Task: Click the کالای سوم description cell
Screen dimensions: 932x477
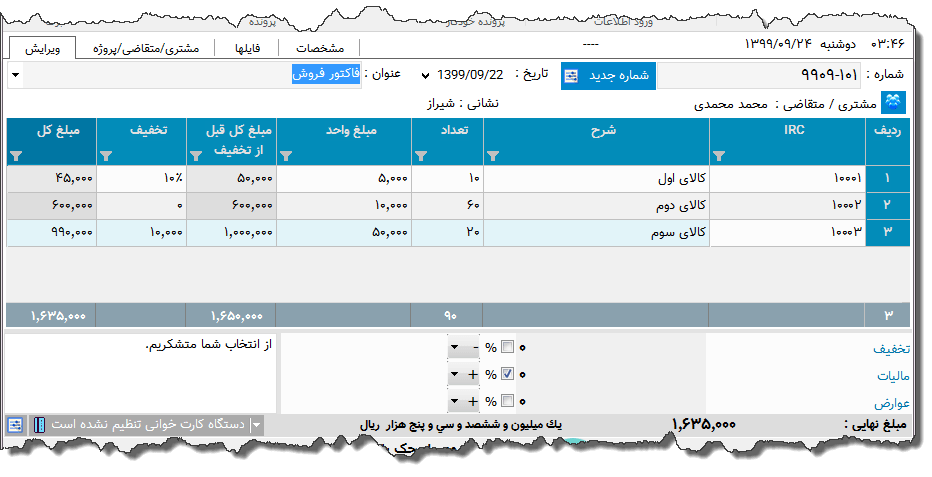Action: [x=596, y=232]
